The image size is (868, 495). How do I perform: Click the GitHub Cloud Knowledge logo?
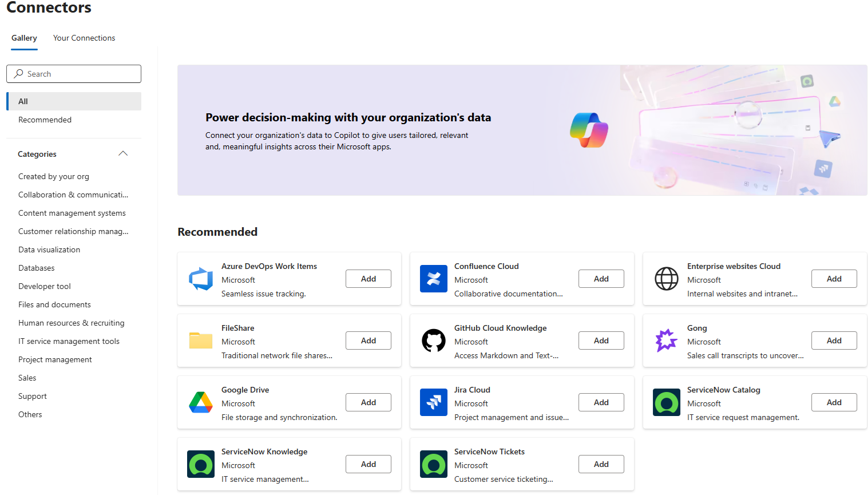(434, 340)
